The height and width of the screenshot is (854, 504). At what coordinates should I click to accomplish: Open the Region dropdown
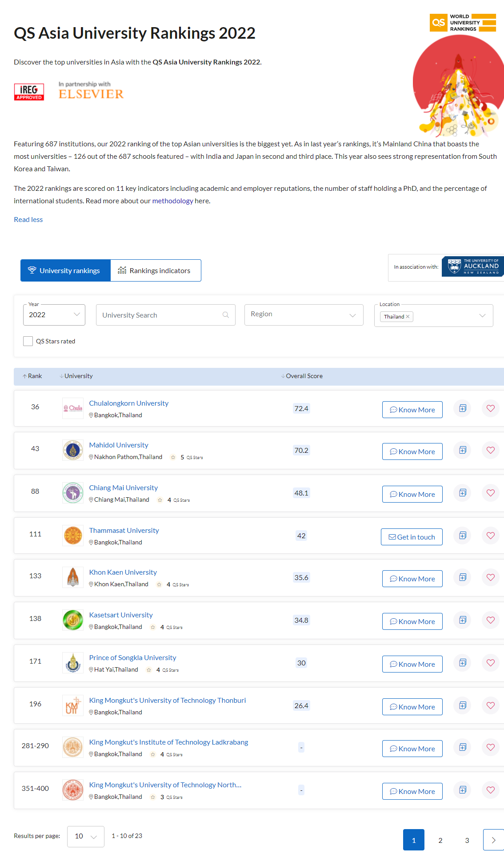(304, 315)
